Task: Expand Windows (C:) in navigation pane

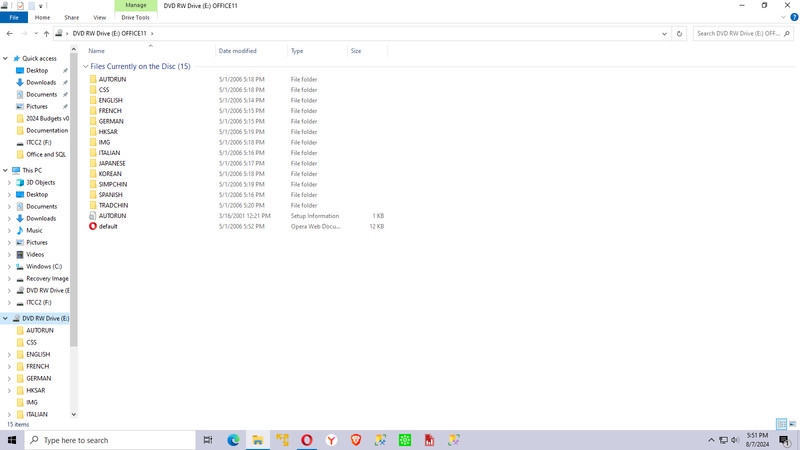Action: (9, 267)
